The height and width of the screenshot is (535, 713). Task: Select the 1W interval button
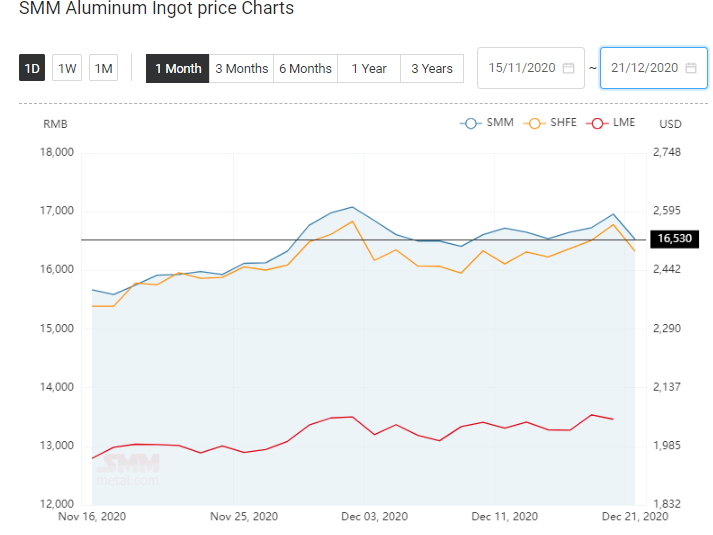click(x=67, y=68)
